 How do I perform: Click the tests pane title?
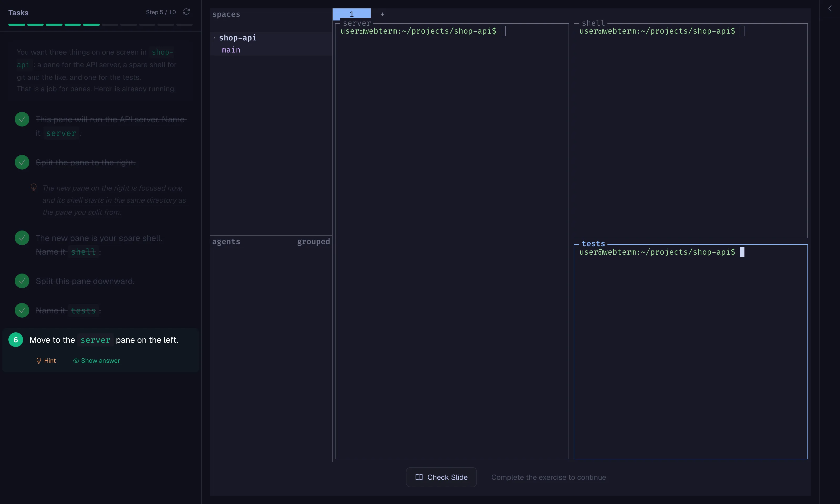[x=593, y=244]
